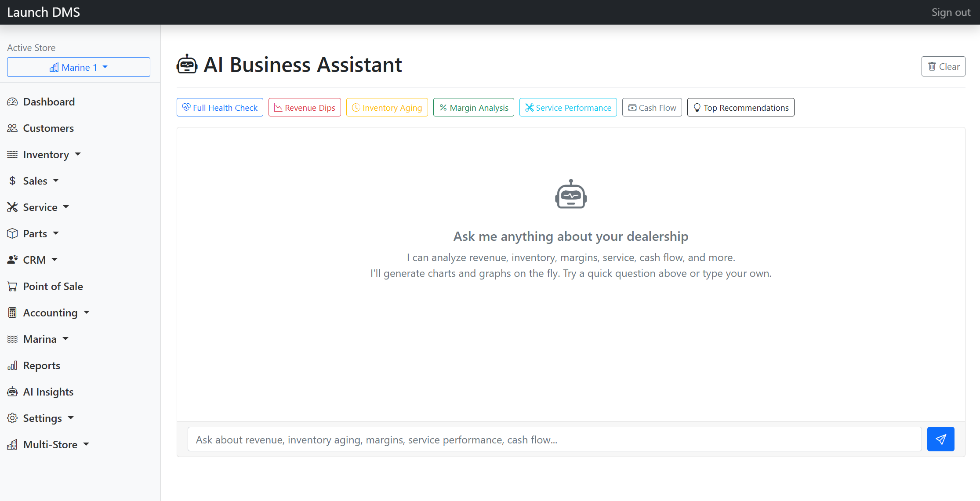The width and height of the screenshot is (980, 501).
Task: Click the Sign out link
Action: click(x=951, y=12)
